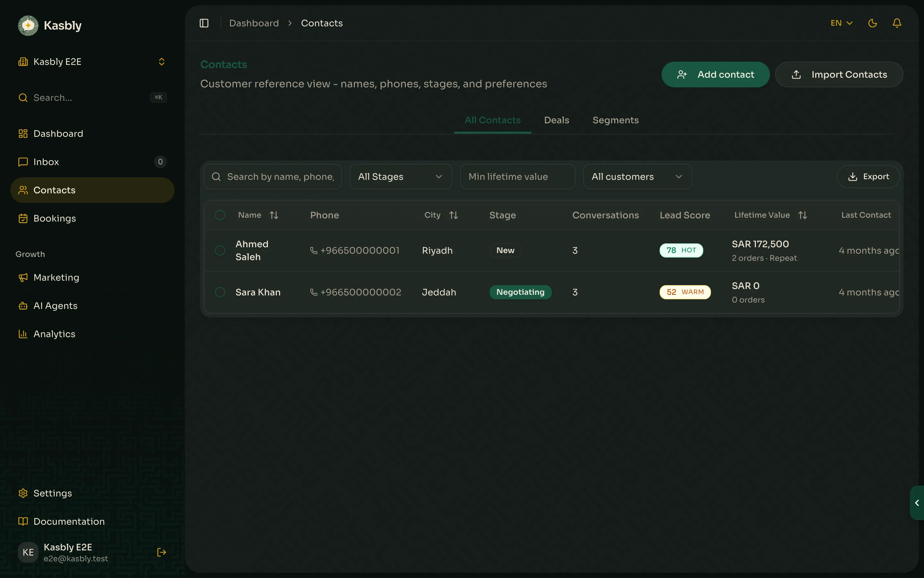924x578 pixels.
Task: Click the AI Agents robot icon
Action: 23,306
